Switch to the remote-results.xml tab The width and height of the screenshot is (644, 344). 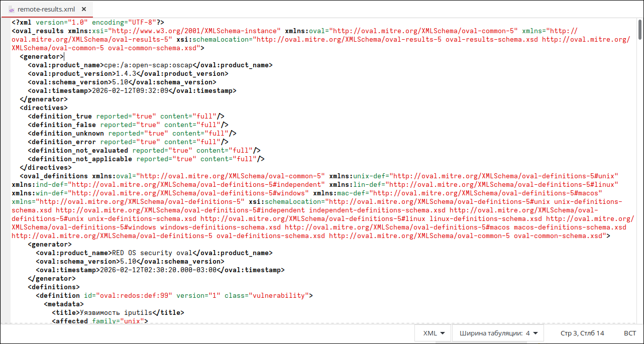(47, 9)
